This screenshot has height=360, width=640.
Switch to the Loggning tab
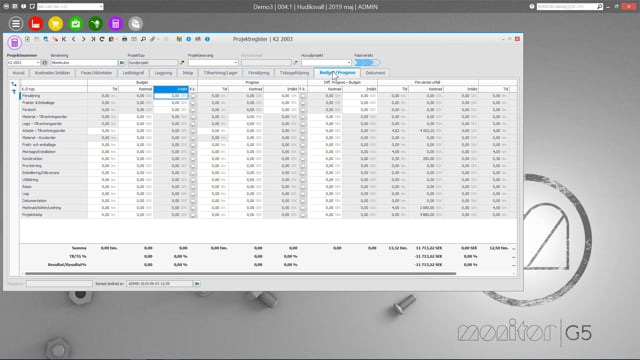[x=164, y=73]
